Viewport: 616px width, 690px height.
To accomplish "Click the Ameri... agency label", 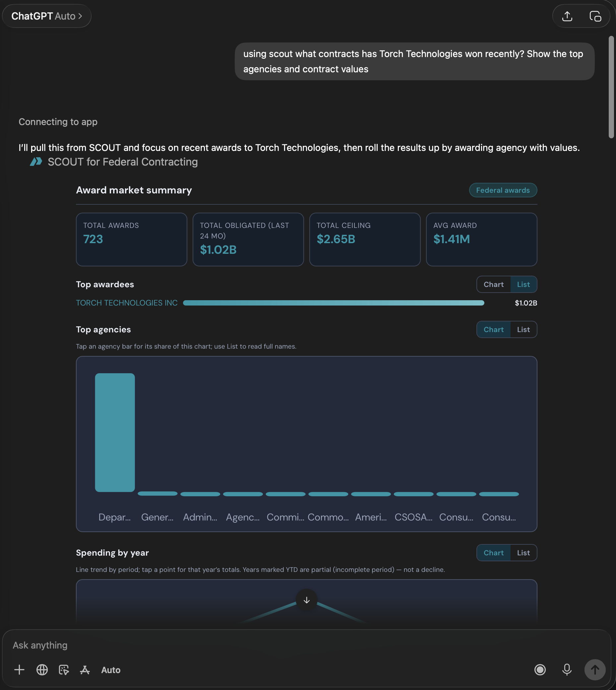I will (371, 517).
